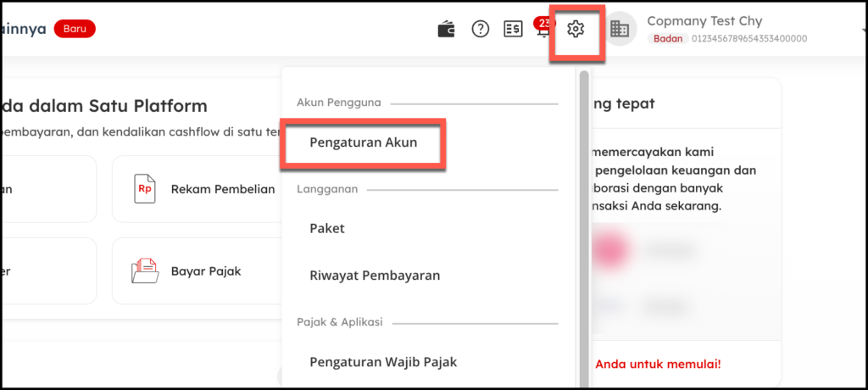Click the settings gear icon
This screenshot has width=868, height=390.
576,30
